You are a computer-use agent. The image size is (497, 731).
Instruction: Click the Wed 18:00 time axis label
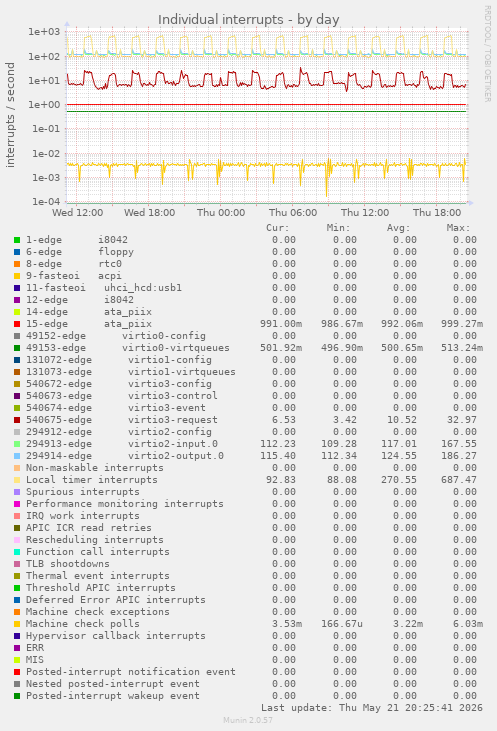149,213
